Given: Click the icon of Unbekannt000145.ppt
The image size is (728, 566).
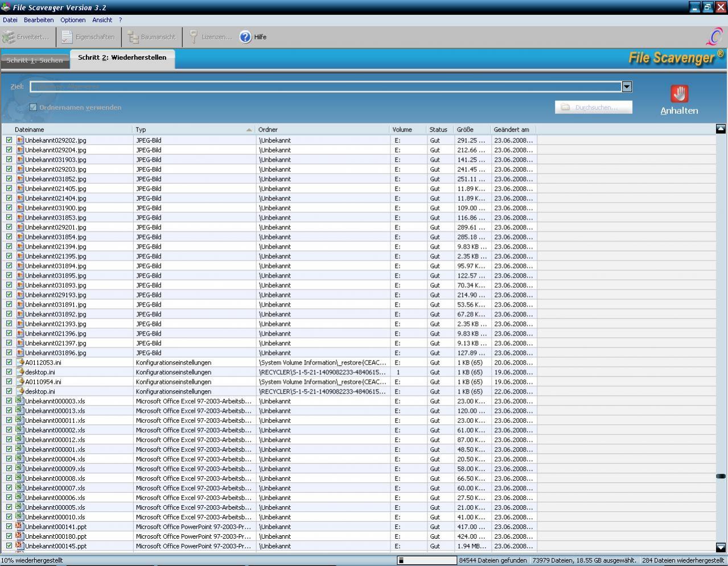Looking at the screenshot, I should tap(20, 546).
